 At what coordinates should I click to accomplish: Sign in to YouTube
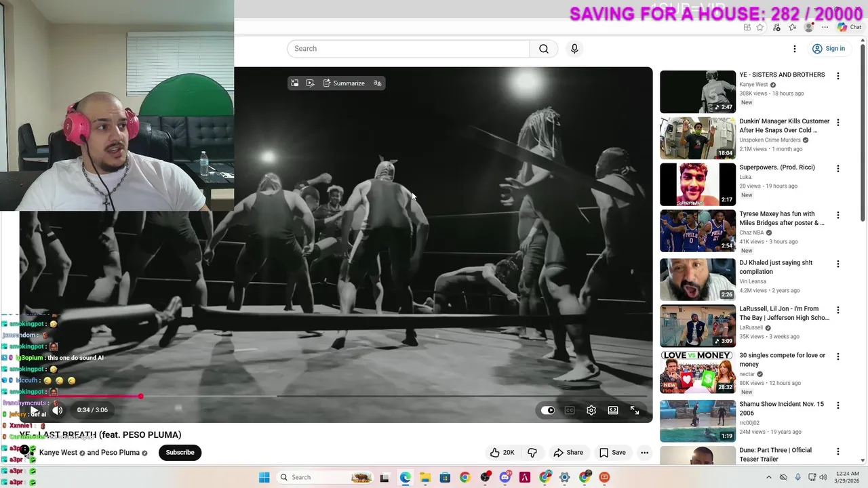[x=829, y=49]
